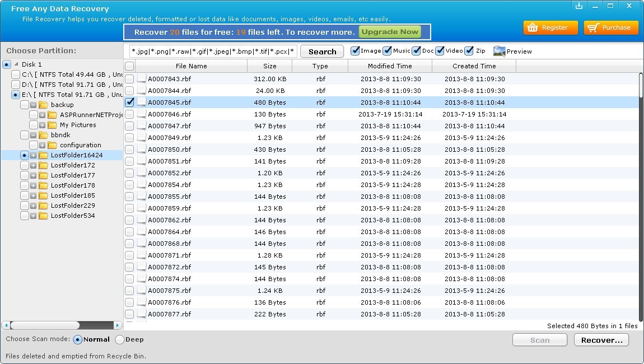The width and height of the screenshot is (644, 364).
Task: Open the backup folder icon in sidebar
Action: (x=44, y=104)
